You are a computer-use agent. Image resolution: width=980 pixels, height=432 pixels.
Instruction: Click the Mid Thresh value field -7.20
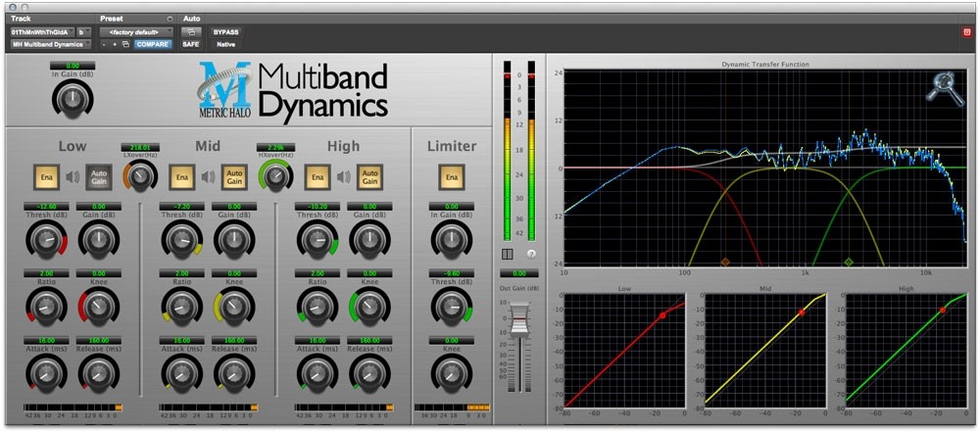pyautogui.click(x=182, y=207)
